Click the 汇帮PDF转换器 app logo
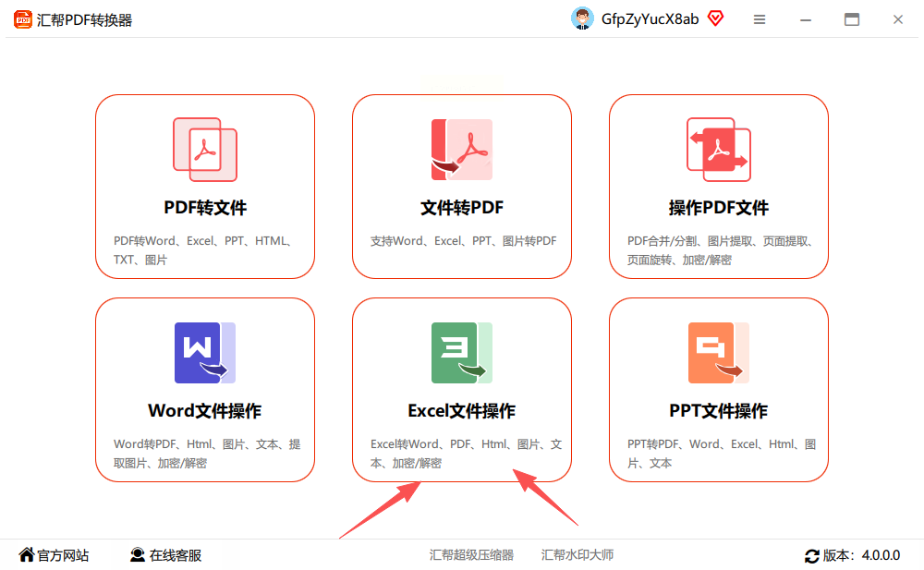Image resolution: width=924 pixels, height=570 pixels. pyautogui.click(x=23, y=19)
